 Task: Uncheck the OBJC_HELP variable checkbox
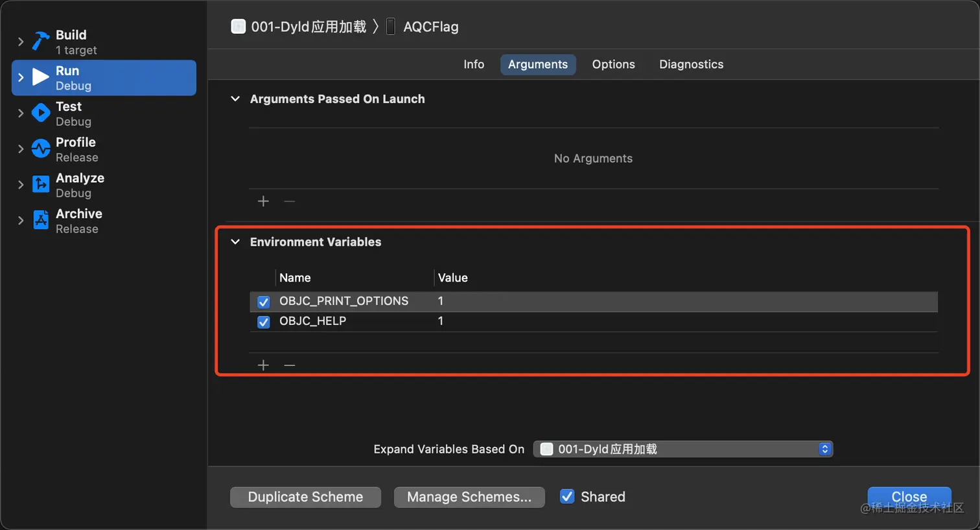coord(264,322)
